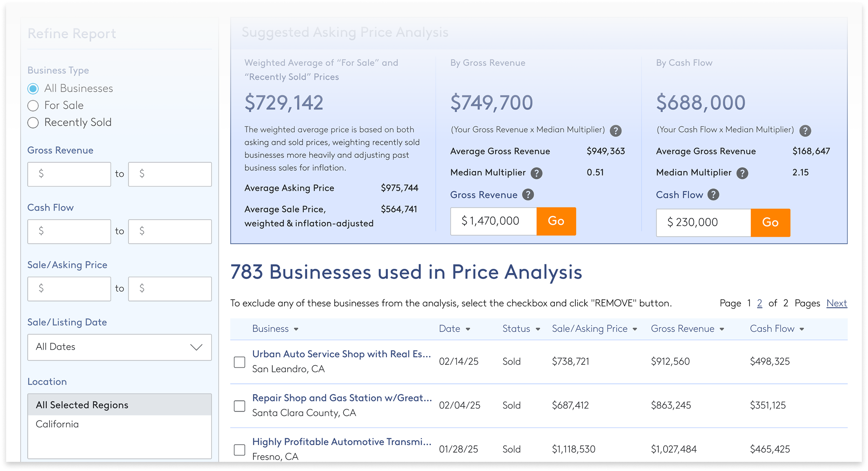Viewport: 868px width, 471px height.
Task: Open the Sale/Listing Date All Dates dropdown
Action: (119, 347)
